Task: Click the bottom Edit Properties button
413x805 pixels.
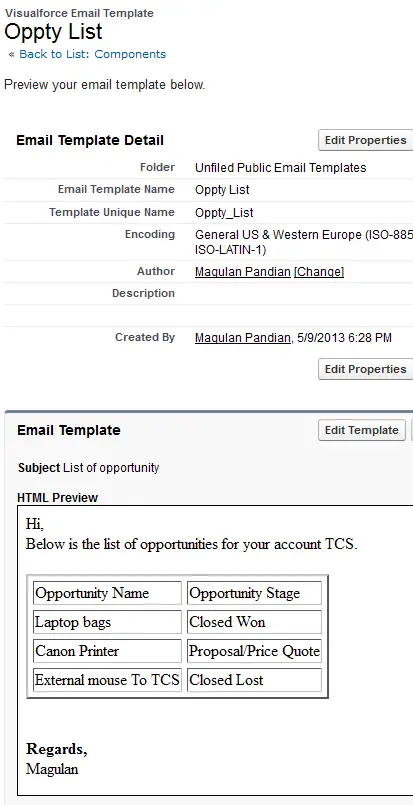Action: point(365,369)
